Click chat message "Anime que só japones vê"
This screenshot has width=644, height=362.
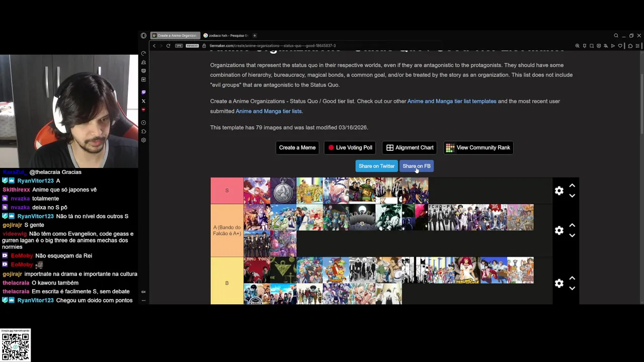coord(64,190)
